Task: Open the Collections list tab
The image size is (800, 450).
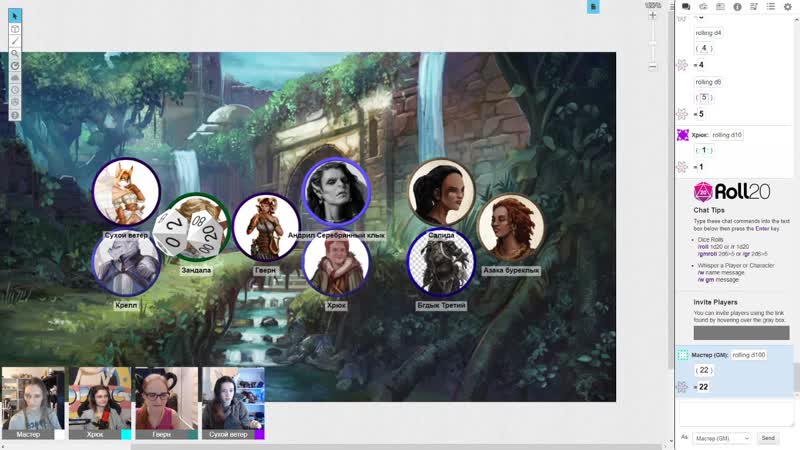Action: [770, 7]
